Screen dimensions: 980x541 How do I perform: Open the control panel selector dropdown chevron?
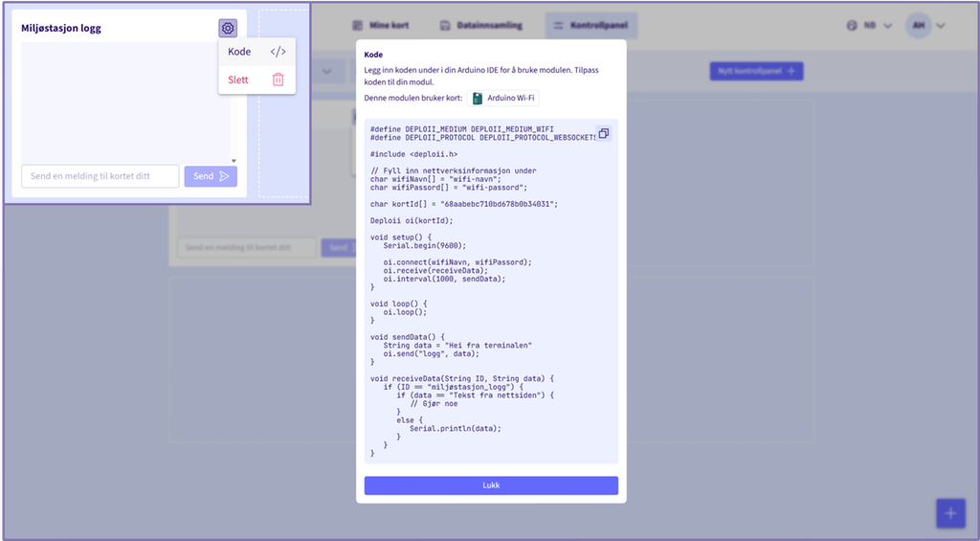tap(327, 71)
